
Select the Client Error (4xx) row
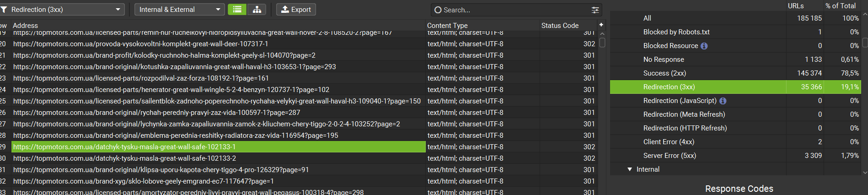coord(669,142)
